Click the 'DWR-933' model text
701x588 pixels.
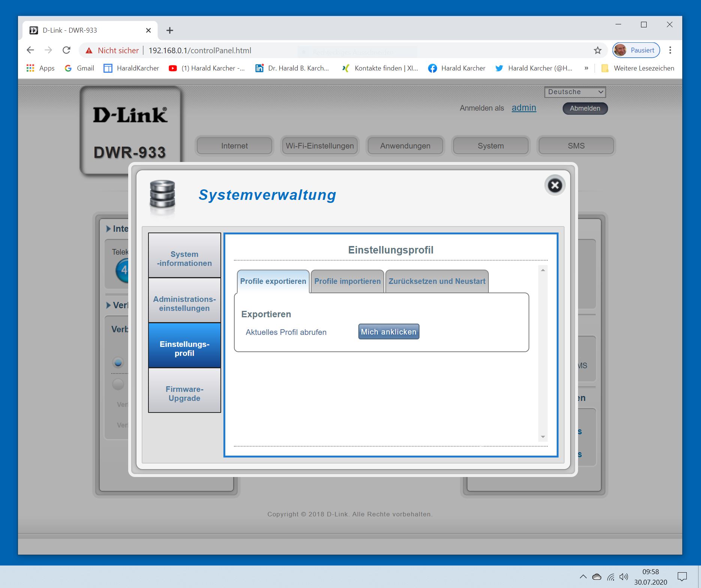click(x=130, y=153)
